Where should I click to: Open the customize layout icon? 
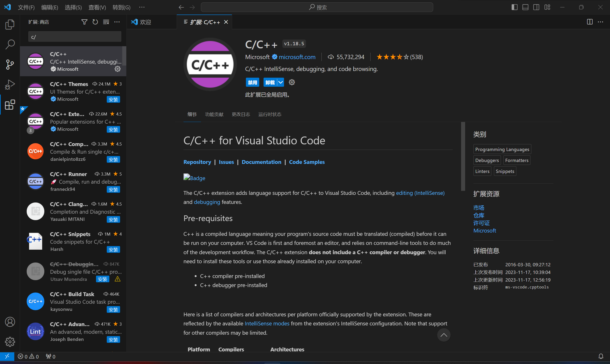(547, 7)
